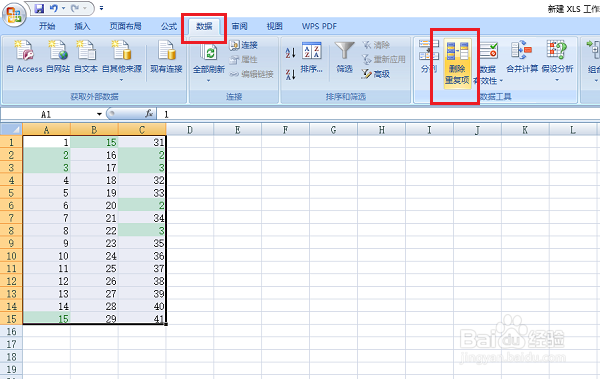Click the Office button logo
This screenshot has width=600, height=379.
point(14,15)
